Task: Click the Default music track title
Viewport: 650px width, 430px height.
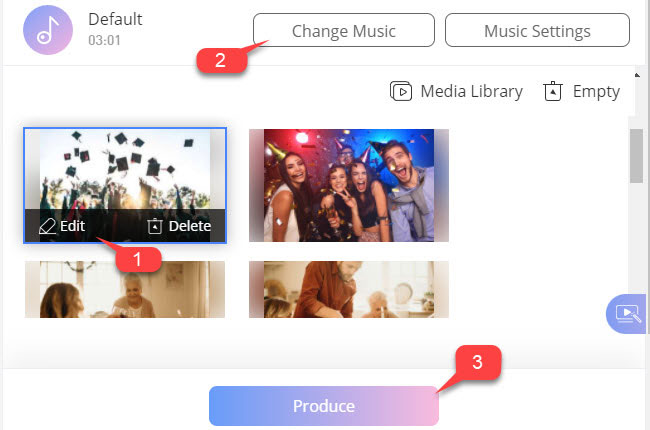Action: click(x=115, y=19)
